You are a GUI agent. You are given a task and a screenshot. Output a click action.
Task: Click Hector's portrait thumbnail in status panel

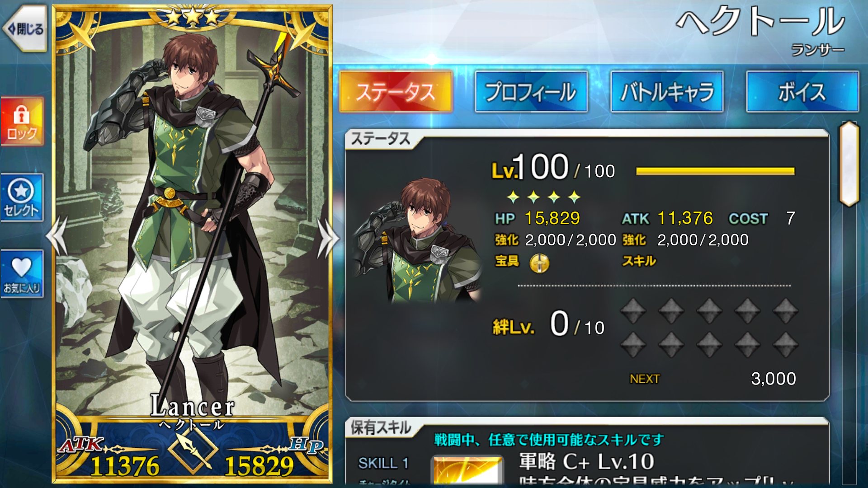[x=418, y=240]
